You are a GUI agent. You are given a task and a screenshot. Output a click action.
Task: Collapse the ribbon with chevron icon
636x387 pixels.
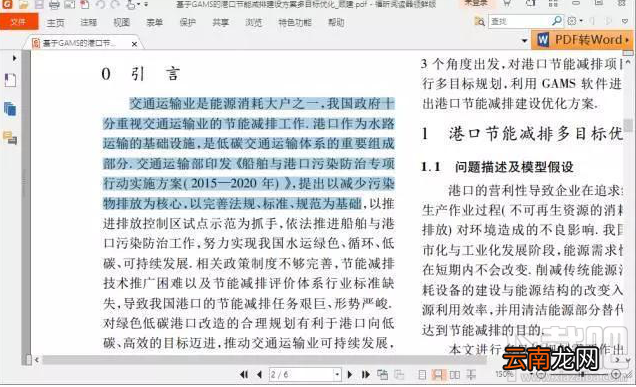pyautogui.click(x=625, y=21)
